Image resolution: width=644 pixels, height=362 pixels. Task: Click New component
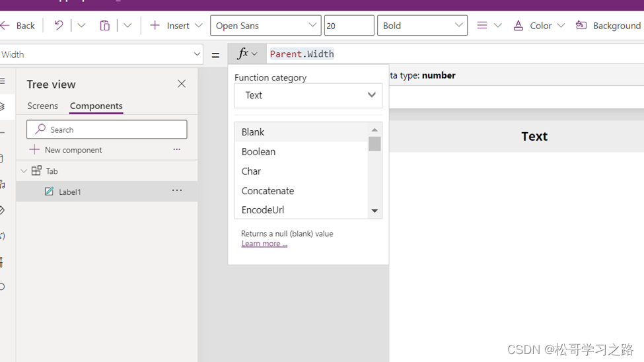[65, 150]
